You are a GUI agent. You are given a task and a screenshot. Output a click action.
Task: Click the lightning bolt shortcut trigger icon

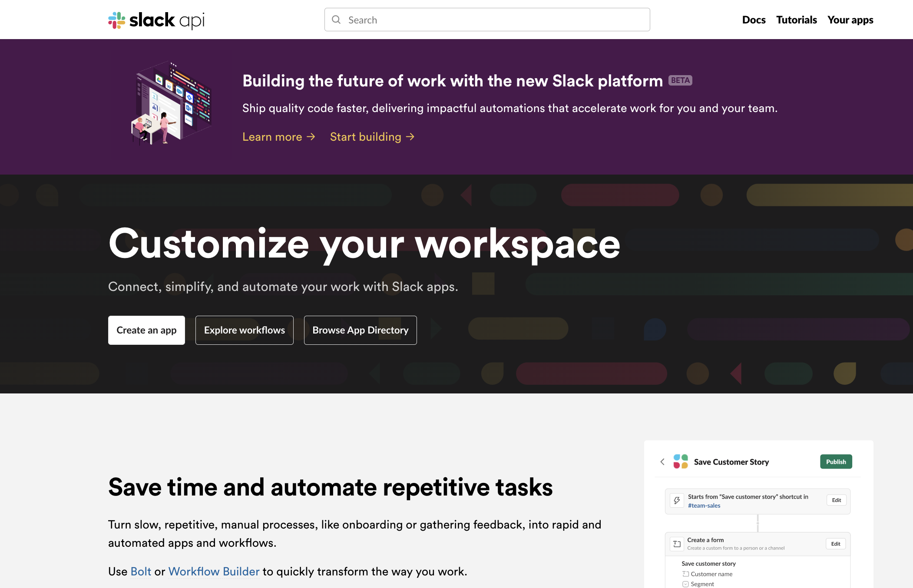coord(677,501)
